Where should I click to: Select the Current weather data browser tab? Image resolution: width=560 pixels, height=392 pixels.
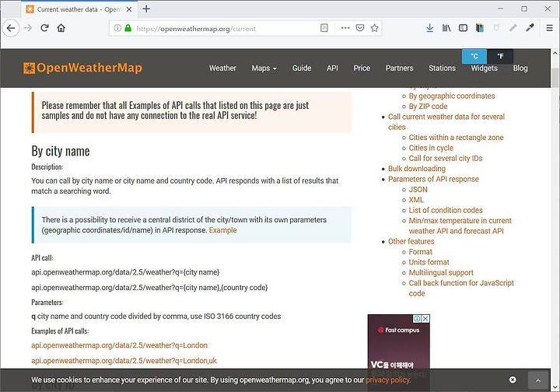tap(79, 9)
